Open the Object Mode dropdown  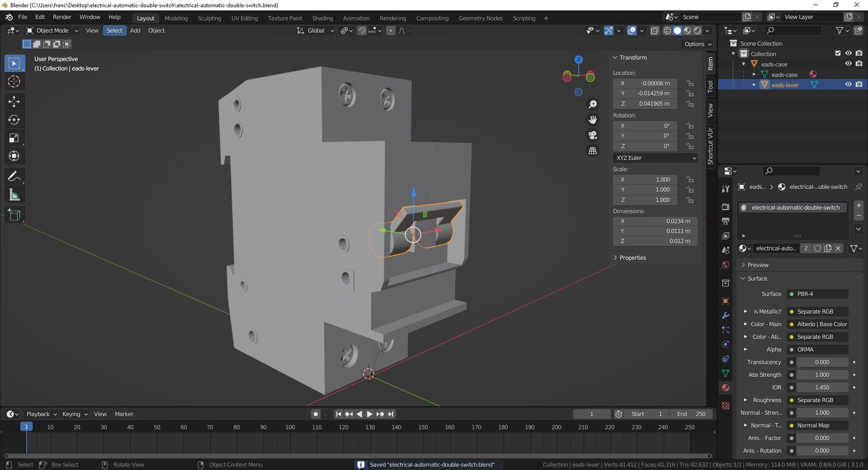52,31
